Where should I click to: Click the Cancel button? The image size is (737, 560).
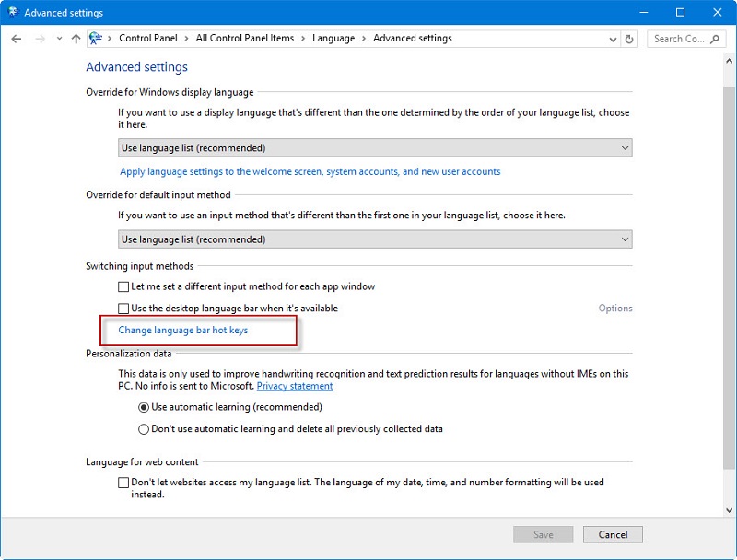[613, 534]
